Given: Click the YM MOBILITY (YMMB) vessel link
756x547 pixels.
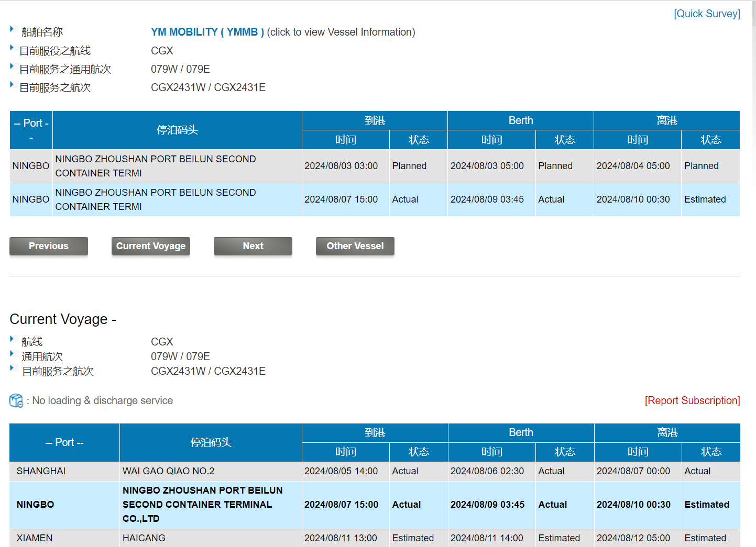Looking at the screenshot, I should tap(207, 32).
